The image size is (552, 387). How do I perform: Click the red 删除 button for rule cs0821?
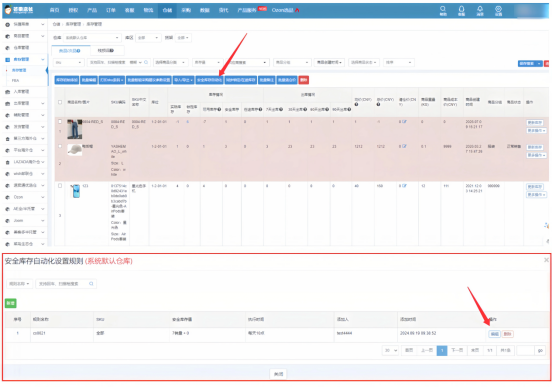[x=507, y=334]
